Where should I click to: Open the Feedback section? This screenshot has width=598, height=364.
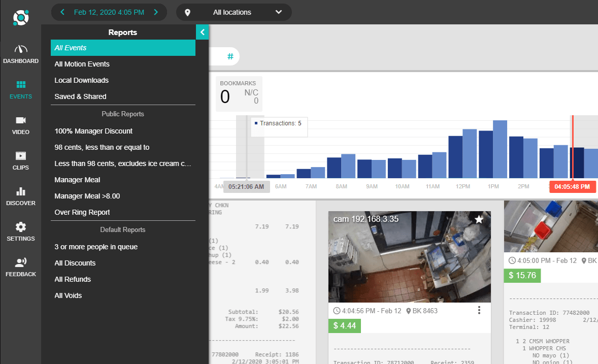[x=21, y=268]
